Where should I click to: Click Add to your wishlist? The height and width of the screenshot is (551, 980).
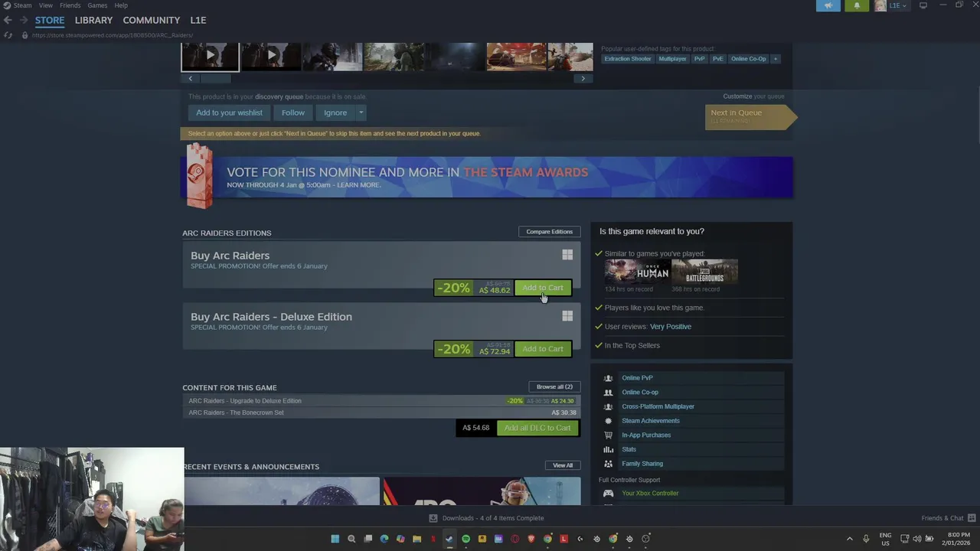click(229, 112)
